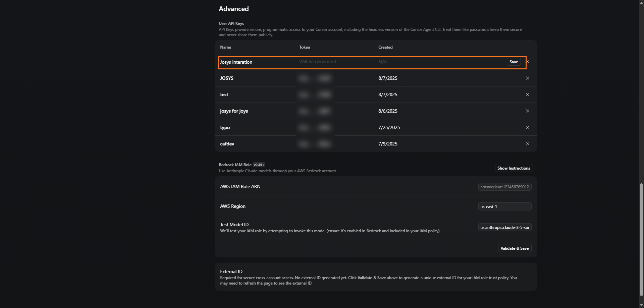Screen dimensions: 644x308
Task: Delete the JOSYS API key
Action: [x=527, y=78]
